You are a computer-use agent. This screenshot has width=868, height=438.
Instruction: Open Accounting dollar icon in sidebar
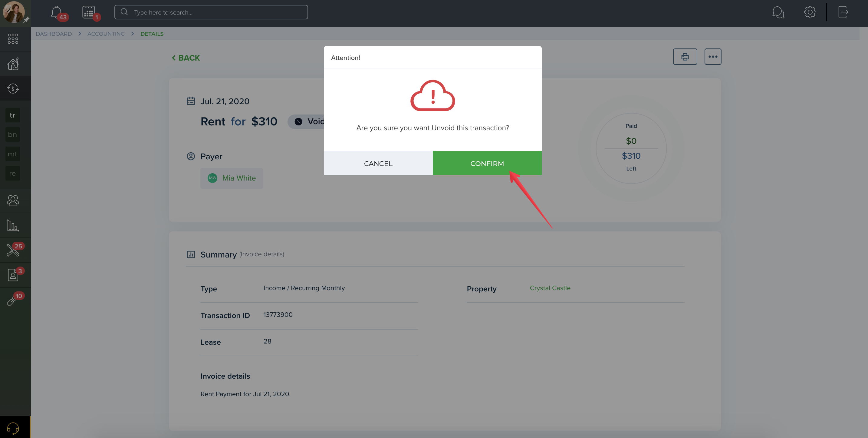pyautogui.click(x=13, y=88)
